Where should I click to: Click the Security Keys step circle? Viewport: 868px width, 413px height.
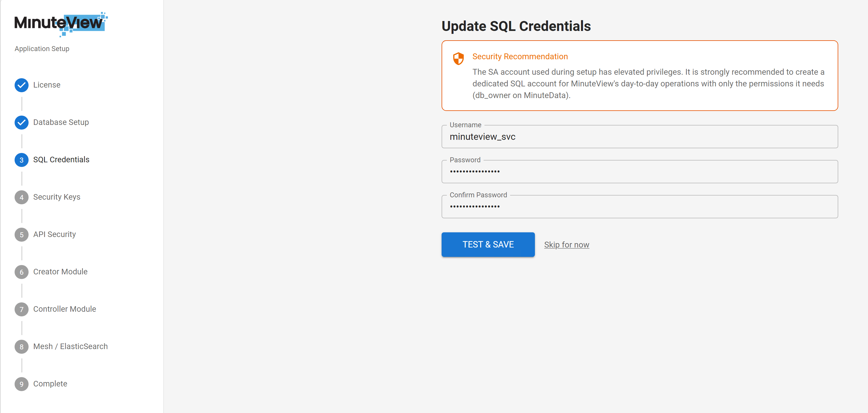tap(21, 197)
